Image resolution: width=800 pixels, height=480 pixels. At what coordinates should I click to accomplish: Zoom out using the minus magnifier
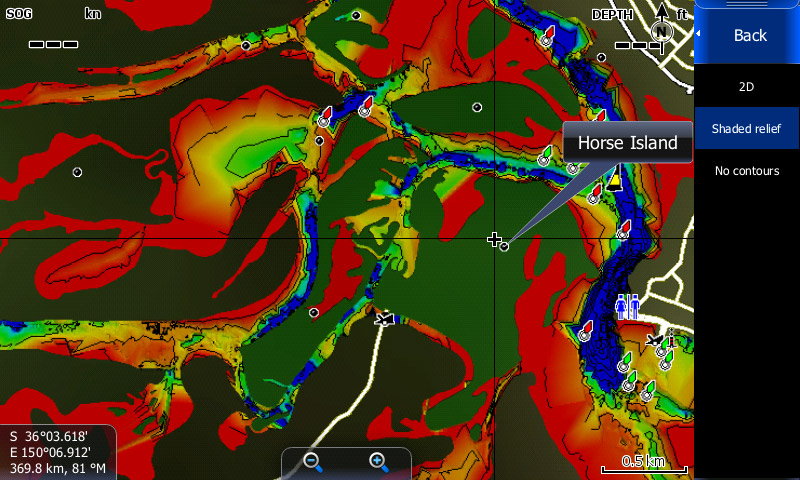coord(313,462)
